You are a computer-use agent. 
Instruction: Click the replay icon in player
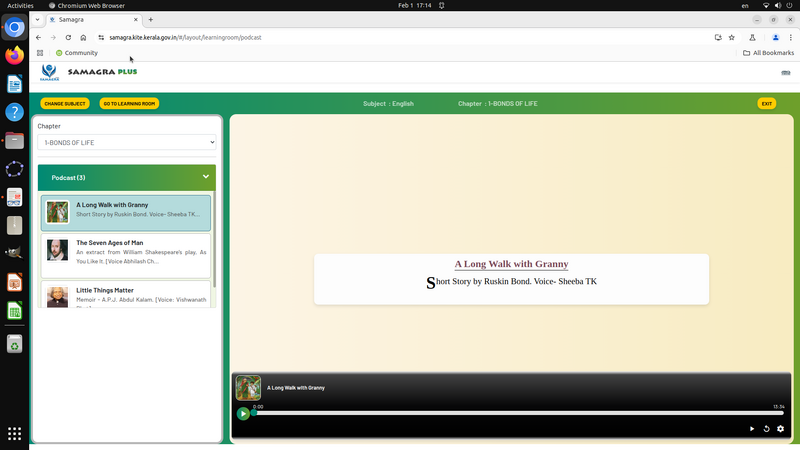pos(767,429)
